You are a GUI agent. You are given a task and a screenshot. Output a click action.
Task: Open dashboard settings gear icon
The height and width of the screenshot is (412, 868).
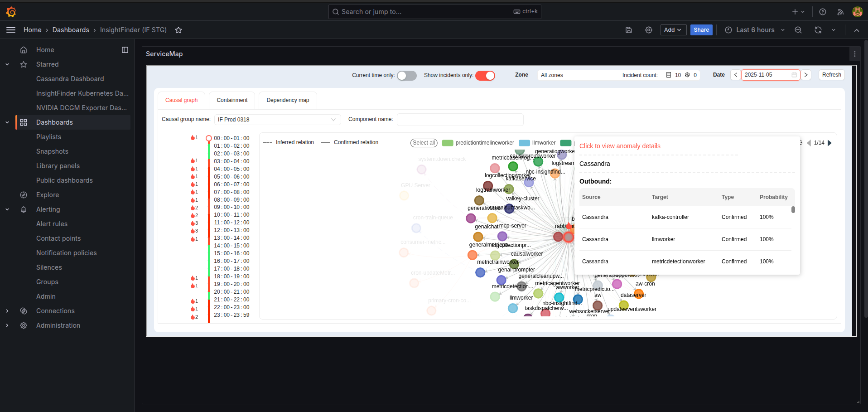tap(649, 30)
